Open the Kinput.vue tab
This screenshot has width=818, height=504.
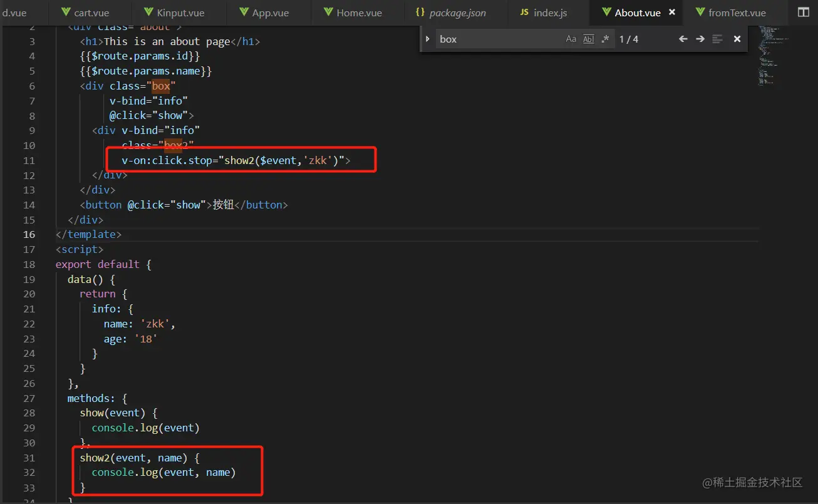[x=173, y=13]
